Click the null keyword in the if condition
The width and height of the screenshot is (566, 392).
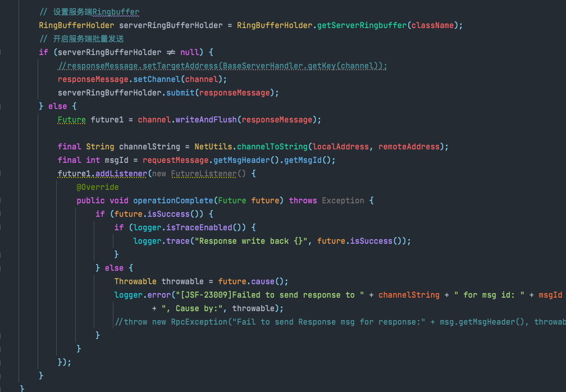click(x=190, y=52)
